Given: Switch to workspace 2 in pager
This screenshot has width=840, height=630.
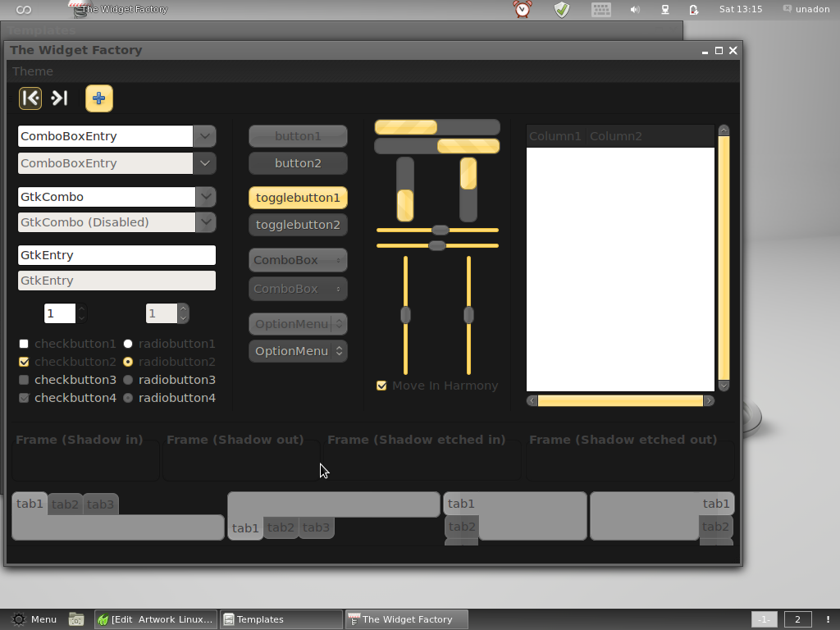Looking at the screenshot, I should pyautogui.click(x=797, y=619).
